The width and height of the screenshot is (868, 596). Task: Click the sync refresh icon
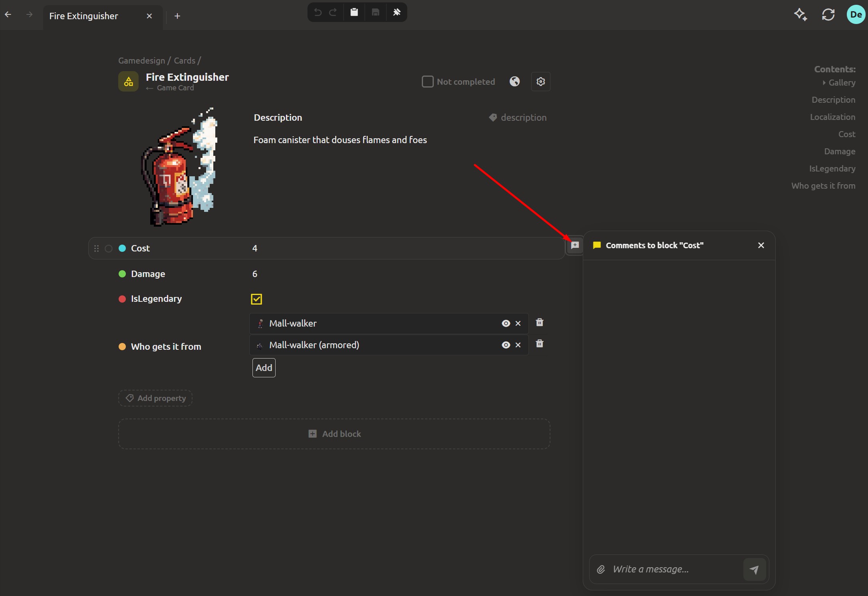(828, 15)
